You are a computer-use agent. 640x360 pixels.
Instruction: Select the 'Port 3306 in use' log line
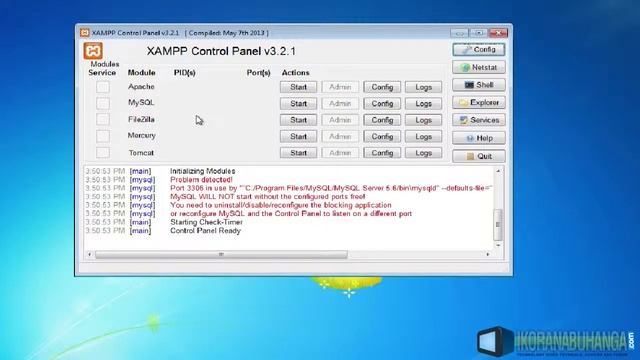point(331,188)
